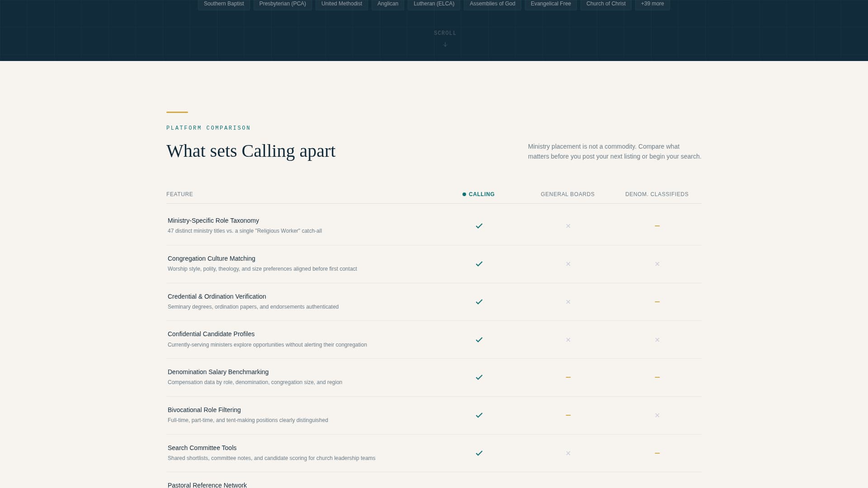Click the teal dot beside CALLING header
The image size is (868, 488).
click(x=464, y=194)
